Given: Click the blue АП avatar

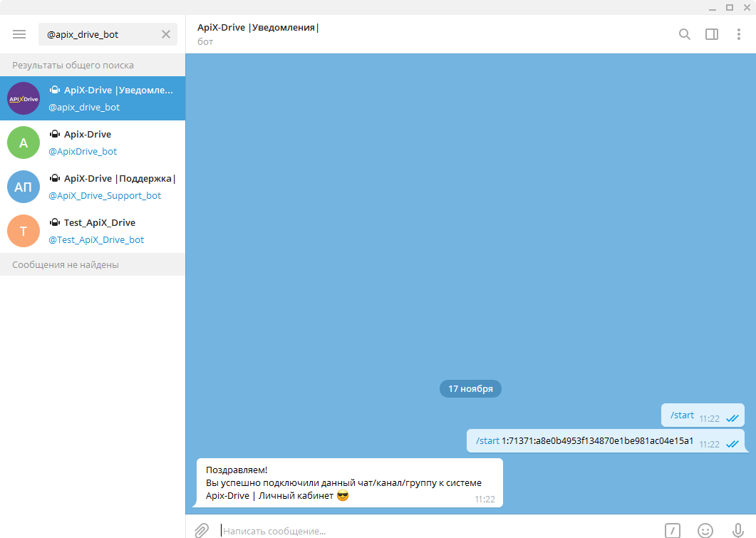Looking at the screenshot, I should pyautogui.click(x=24, y=187).
